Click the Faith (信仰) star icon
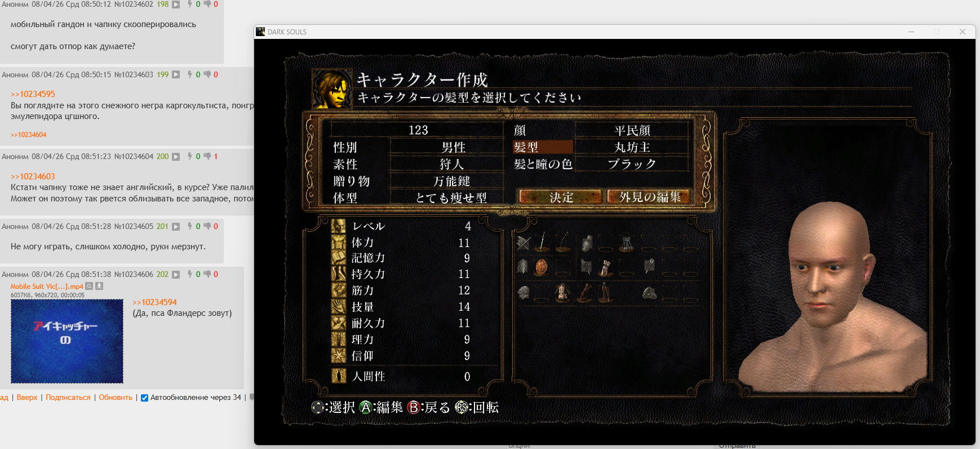 tap(338, 356)
